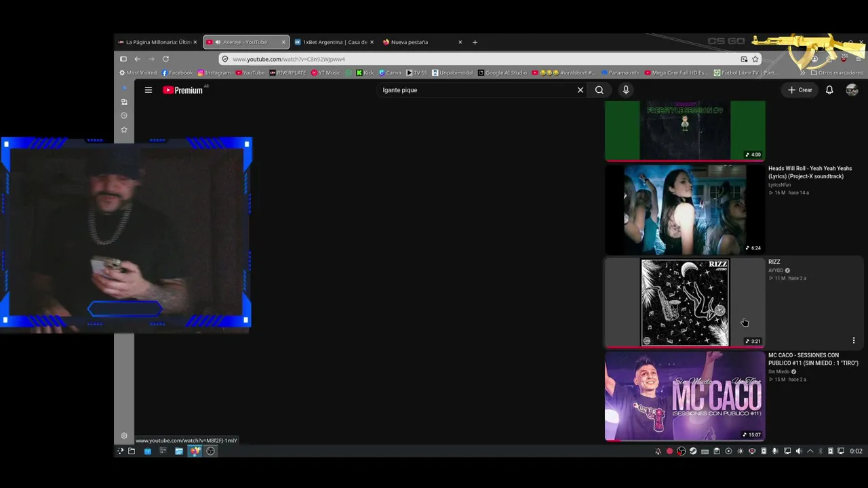Viewport: 868px width, 488px height.
Task: Show hidden system tray icons
Action: tap(810, 451)
